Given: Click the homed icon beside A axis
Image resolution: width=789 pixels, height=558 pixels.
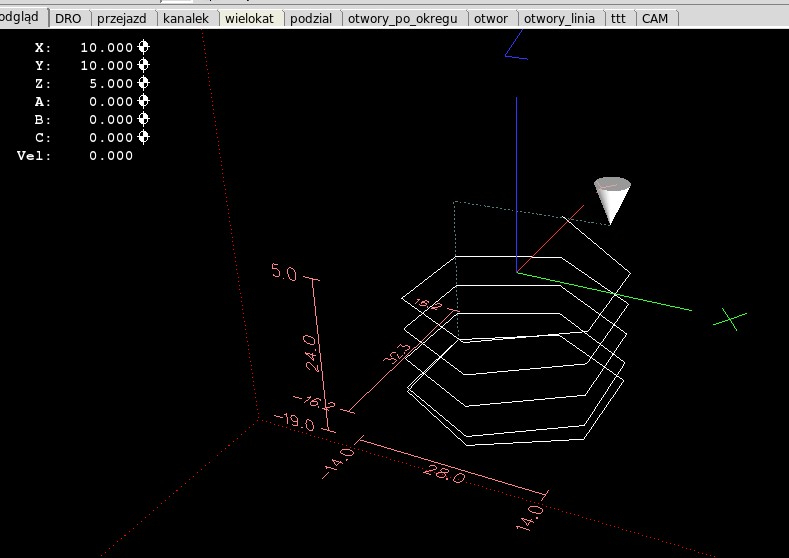Looking at the screenshot, I should [x=143, y=101].
